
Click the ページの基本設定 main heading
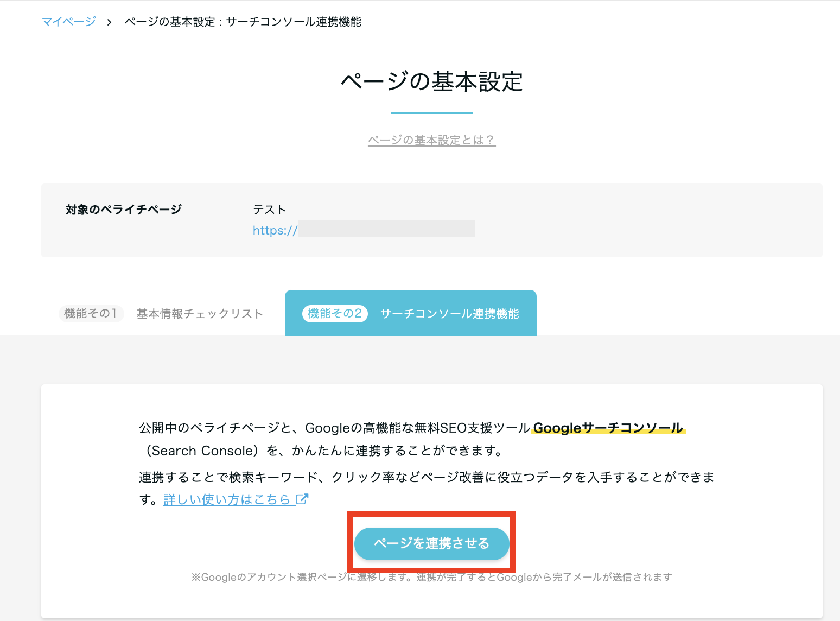432,82
